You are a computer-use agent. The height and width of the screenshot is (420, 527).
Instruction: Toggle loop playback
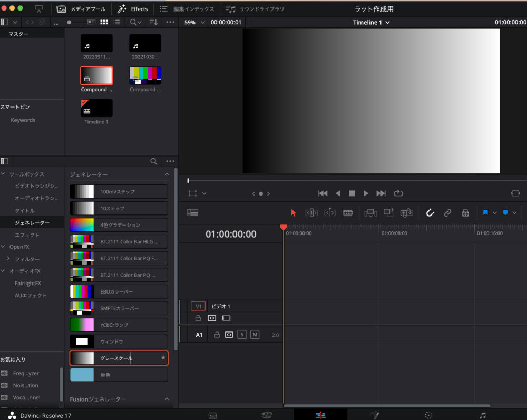click(398, 193)
